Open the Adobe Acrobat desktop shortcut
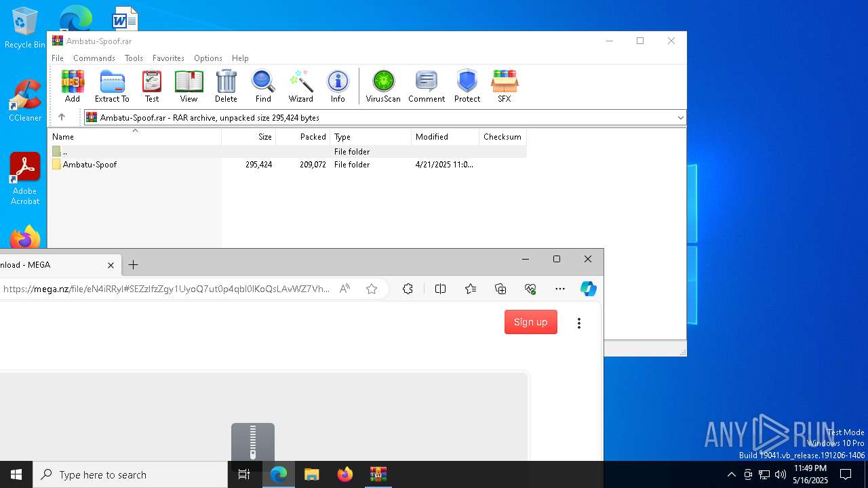 (25, 179)
